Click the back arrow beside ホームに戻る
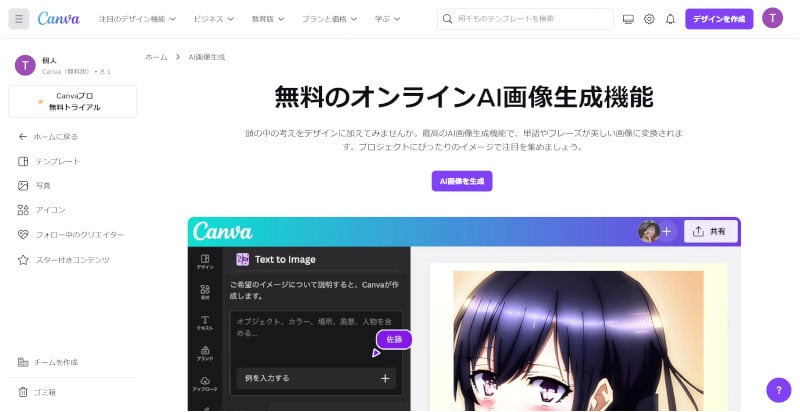The image size is (800, 412). coord(22,137)
